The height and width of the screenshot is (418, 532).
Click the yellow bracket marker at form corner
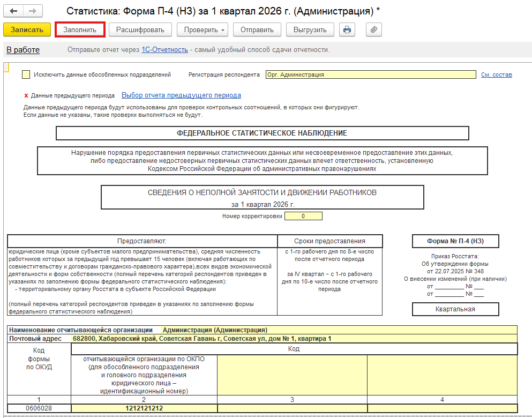tap(6, 68)
